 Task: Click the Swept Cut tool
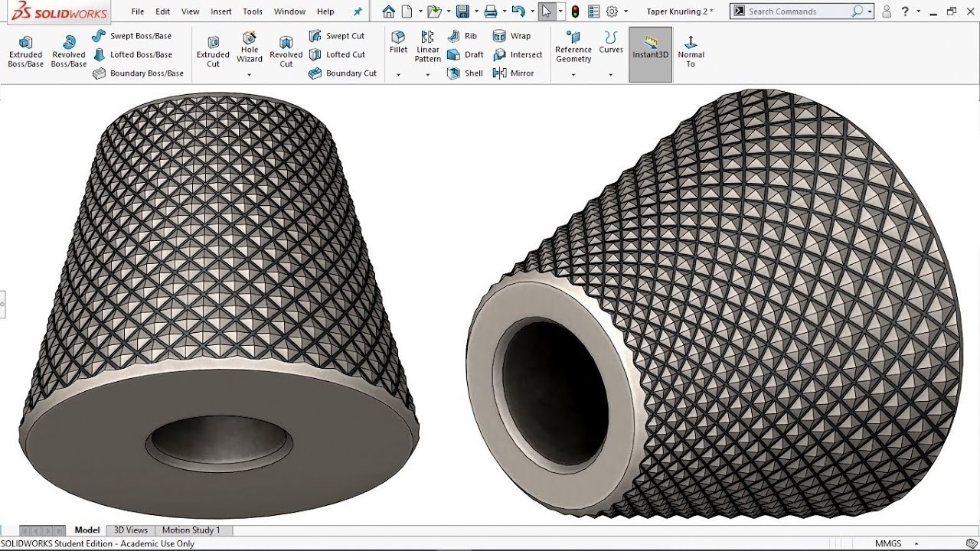point(337,36)
